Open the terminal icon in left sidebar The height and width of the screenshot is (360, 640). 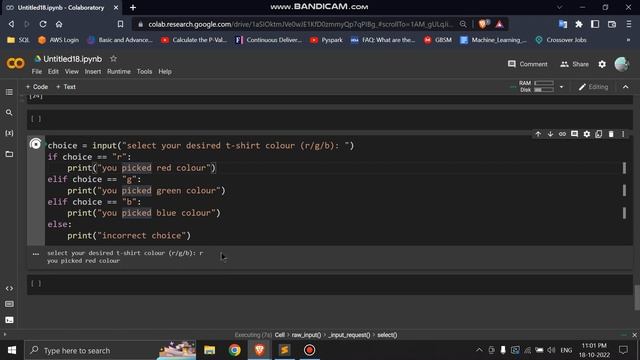point(9,320)
